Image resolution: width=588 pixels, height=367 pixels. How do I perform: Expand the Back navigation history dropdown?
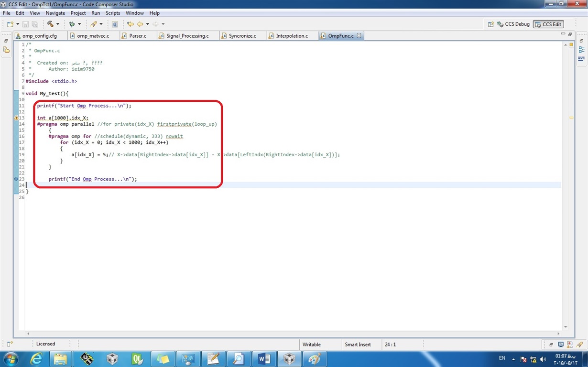click(x=147, y=24)
